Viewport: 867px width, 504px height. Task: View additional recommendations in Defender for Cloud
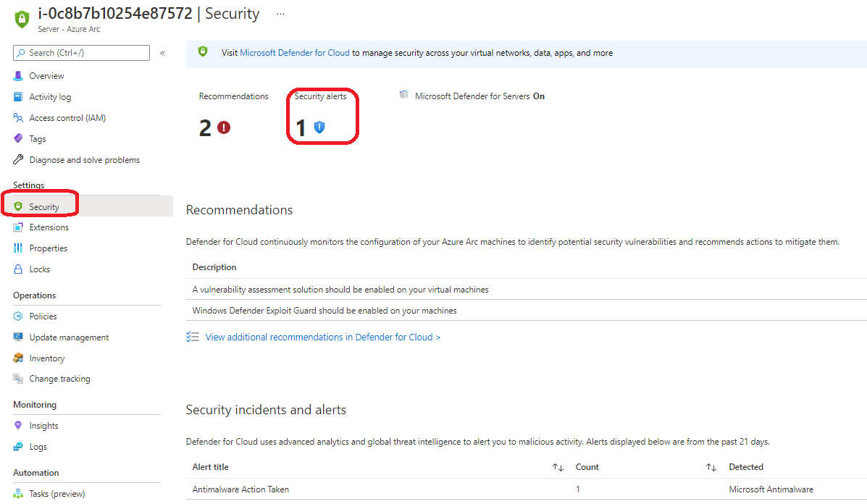coord(322,337)
